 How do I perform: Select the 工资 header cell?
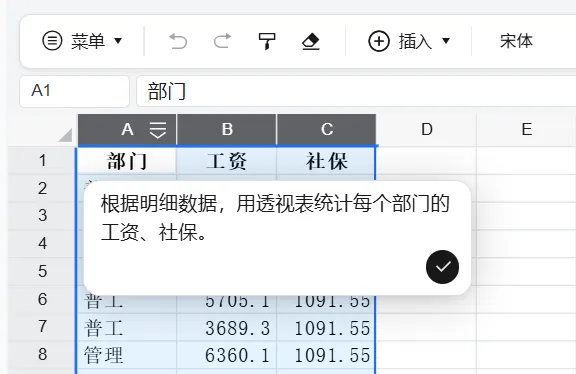(226, 161)
